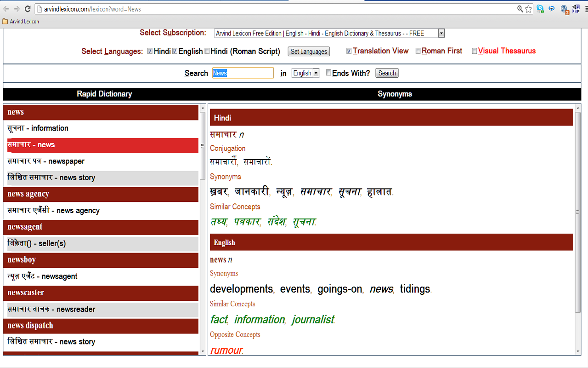This screenshot has height=368, width=588.
Task: Select 'समाचार पत्र - newspaper' dictionary entry
Action: [46, 161]
